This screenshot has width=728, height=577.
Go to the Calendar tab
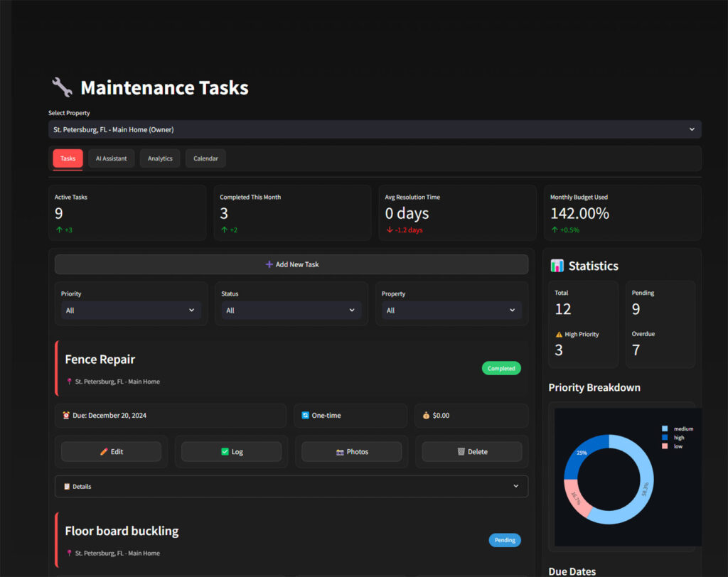click(x=205, y=158)
